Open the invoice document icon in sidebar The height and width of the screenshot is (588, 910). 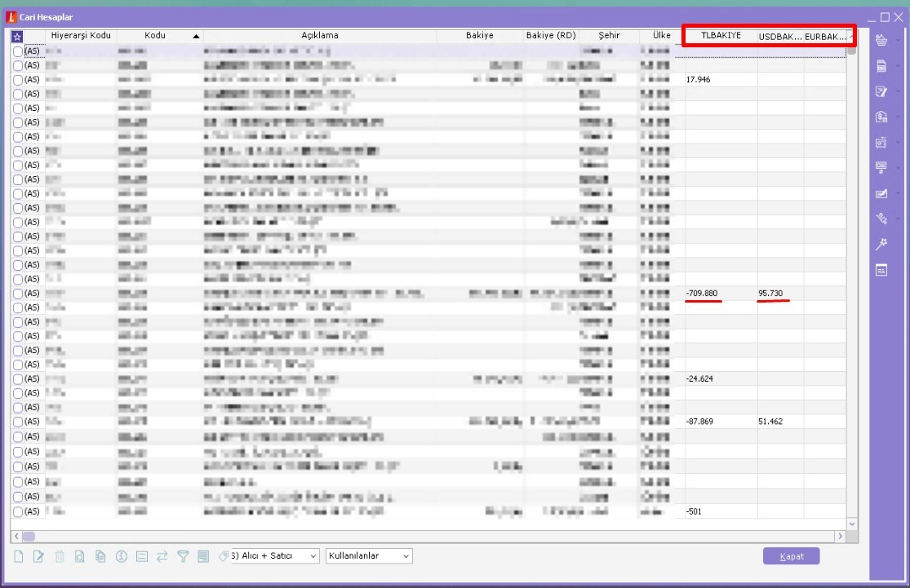(881, 65)
